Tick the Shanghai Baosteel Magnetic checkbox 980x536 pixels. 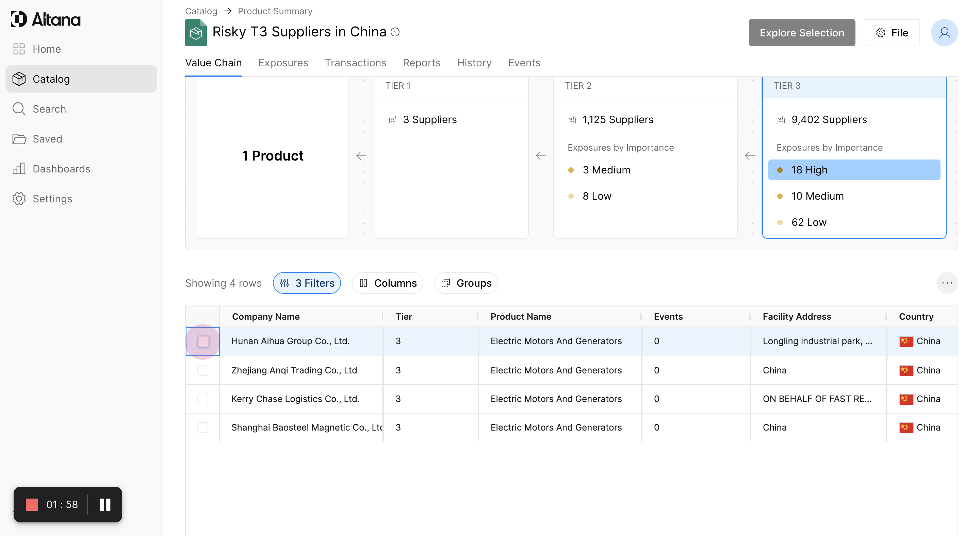pos(203,427)
